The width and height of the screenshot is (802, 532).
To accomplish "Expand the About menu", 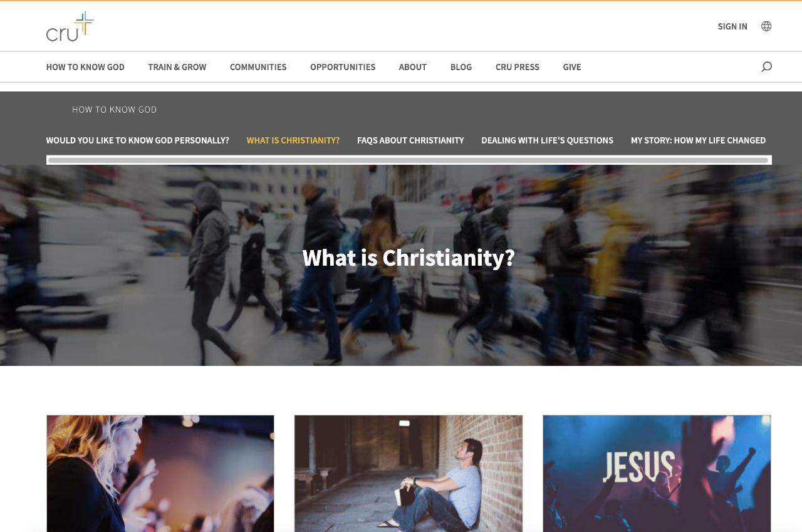I will coord(413,67).
